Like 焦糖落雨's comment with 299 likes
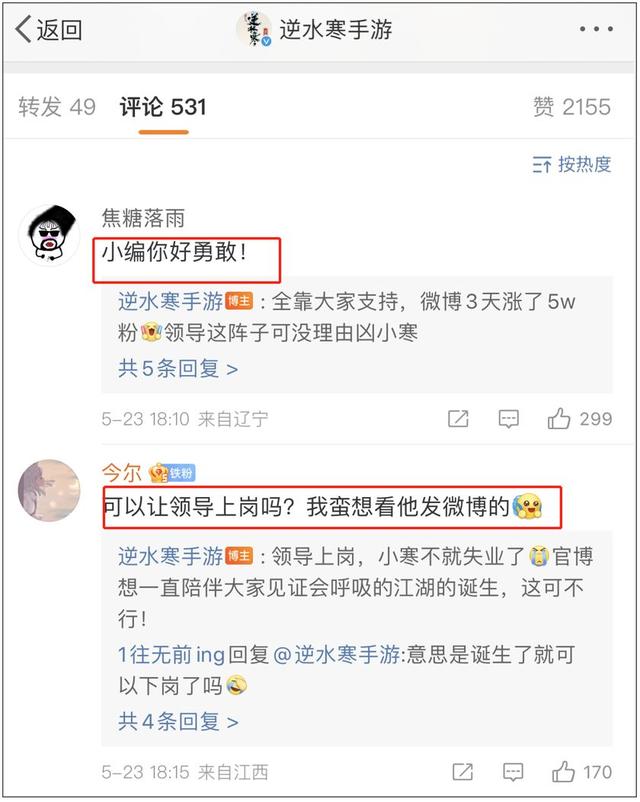Screen dimensions: 640x802 click(580, 418)
